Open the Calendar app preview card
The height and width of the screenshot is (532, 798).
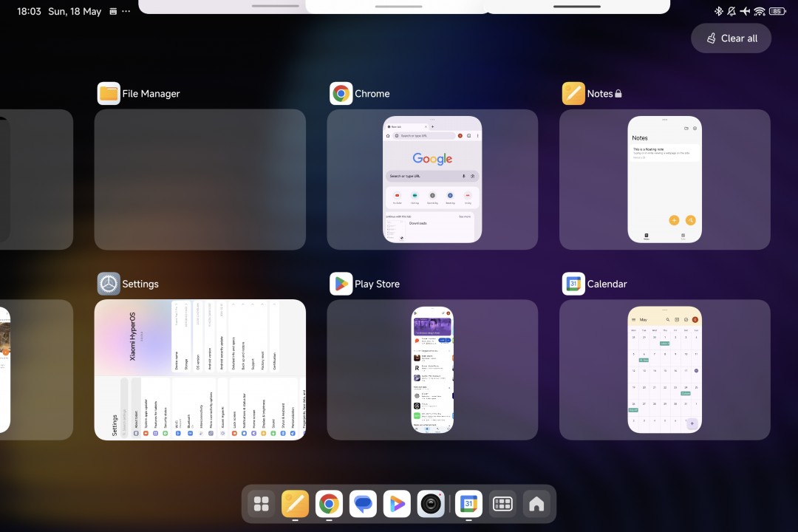(664, 369)
